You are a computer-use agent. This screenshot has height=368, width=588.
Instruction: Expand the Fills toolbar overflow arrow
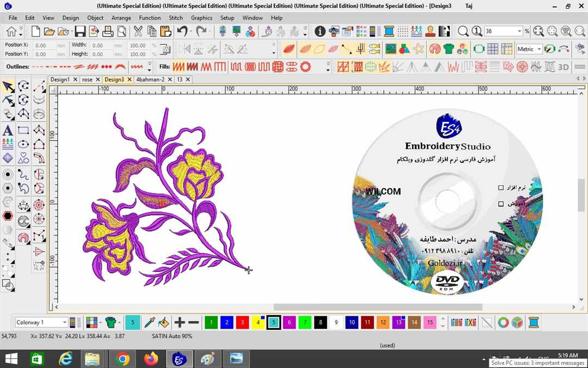click(x=328, y=67)
